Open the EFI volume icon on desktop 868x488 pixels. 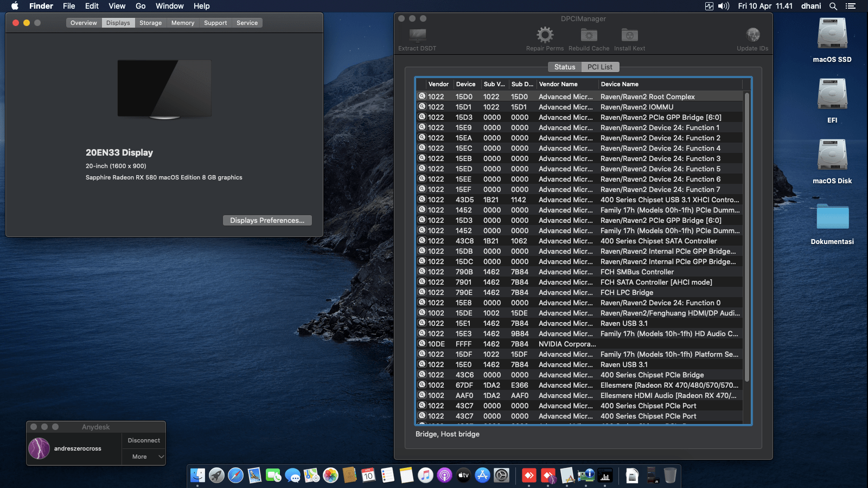point(832,94)
